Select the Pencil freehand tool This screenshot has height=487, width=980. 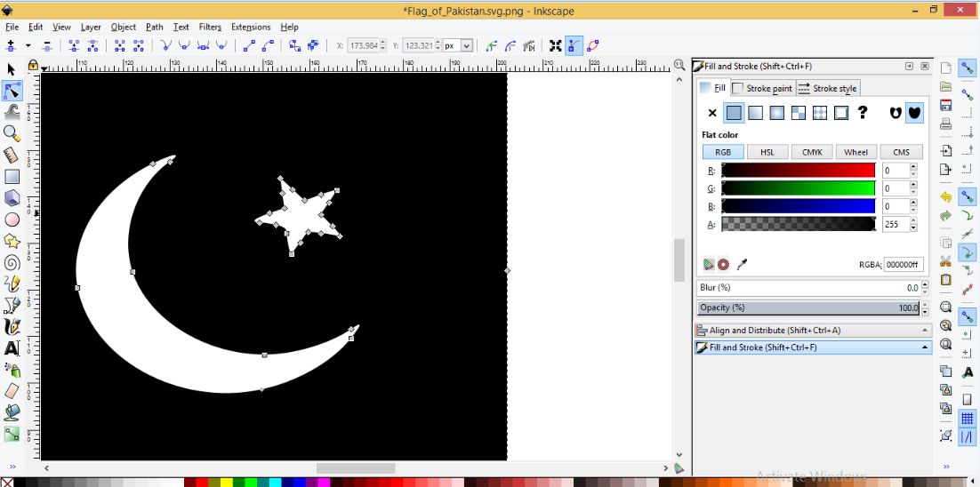12,283
